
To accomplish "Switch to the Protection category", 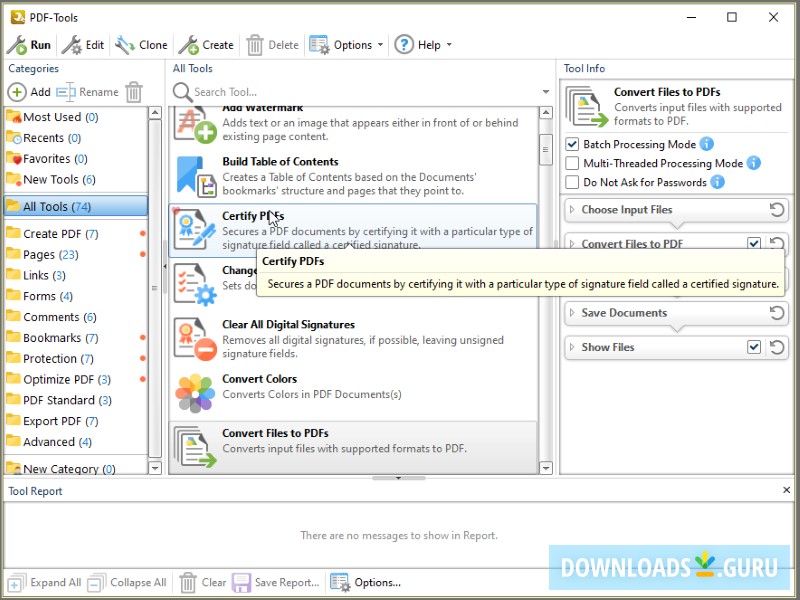I will [52, 358].
